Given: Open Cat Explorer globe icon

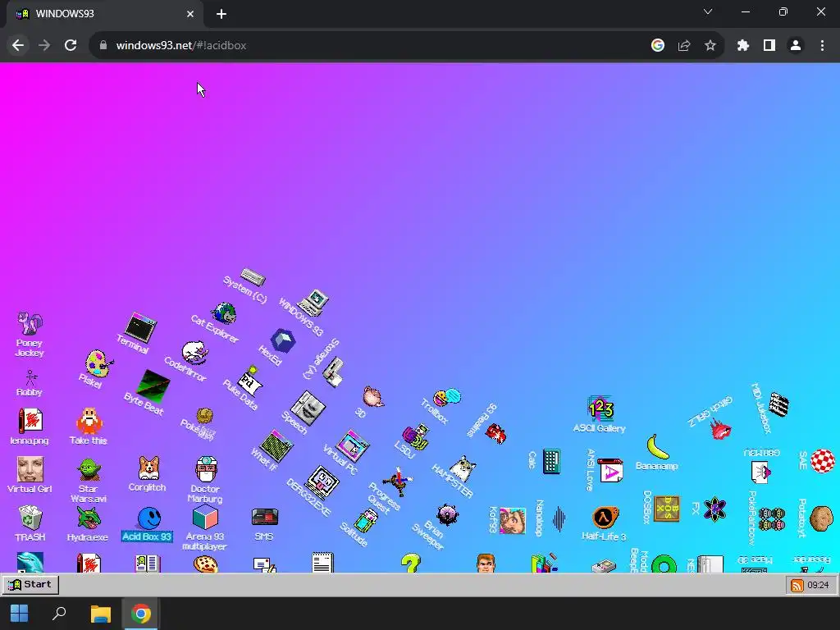Looking at the screenshot, I should click(x=224, y=313).
